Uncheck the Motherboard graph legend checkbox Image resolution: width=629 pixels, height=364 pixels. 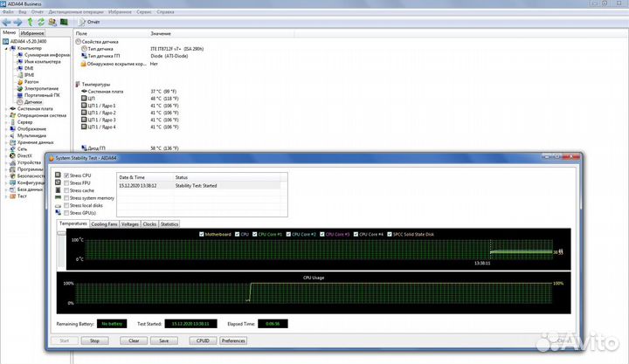202,234
